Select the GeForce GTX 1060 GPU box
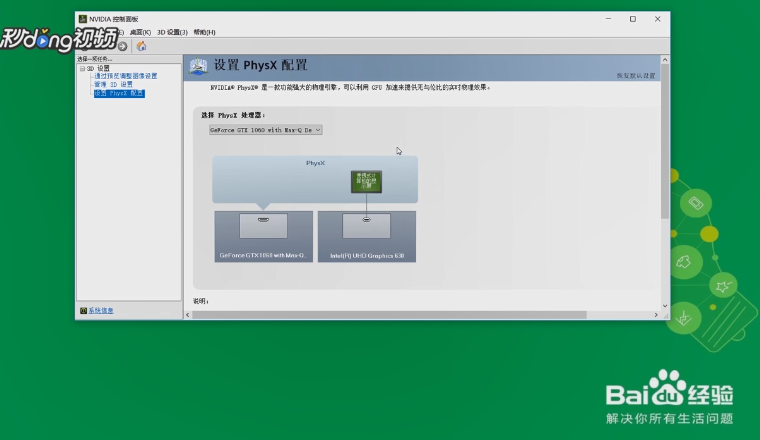 [264, 236]
